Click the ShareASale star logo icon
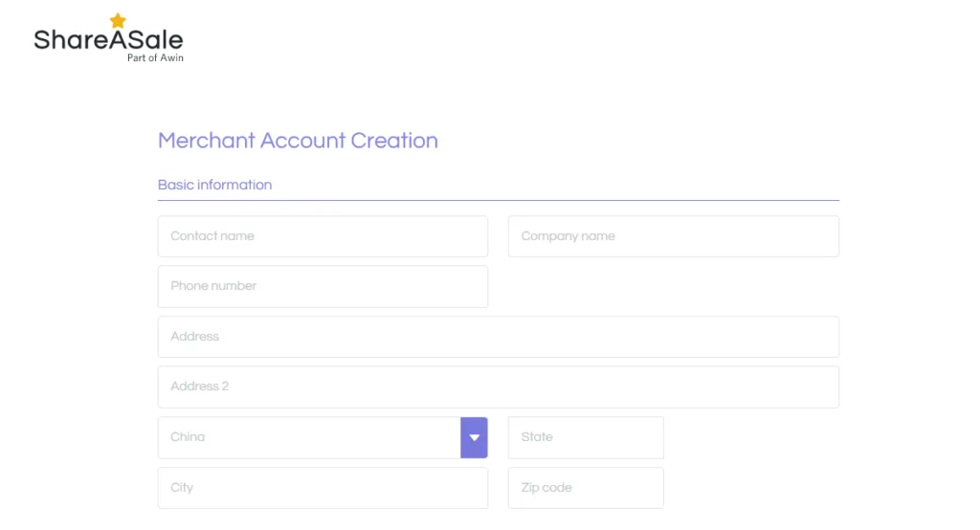980x530 pixels. [118, 21]
